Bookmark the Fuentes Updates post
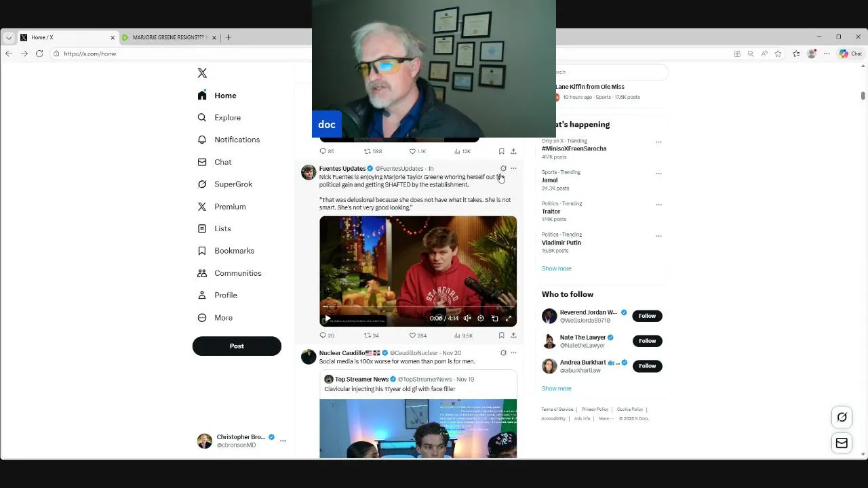 [x=501, y=335]
